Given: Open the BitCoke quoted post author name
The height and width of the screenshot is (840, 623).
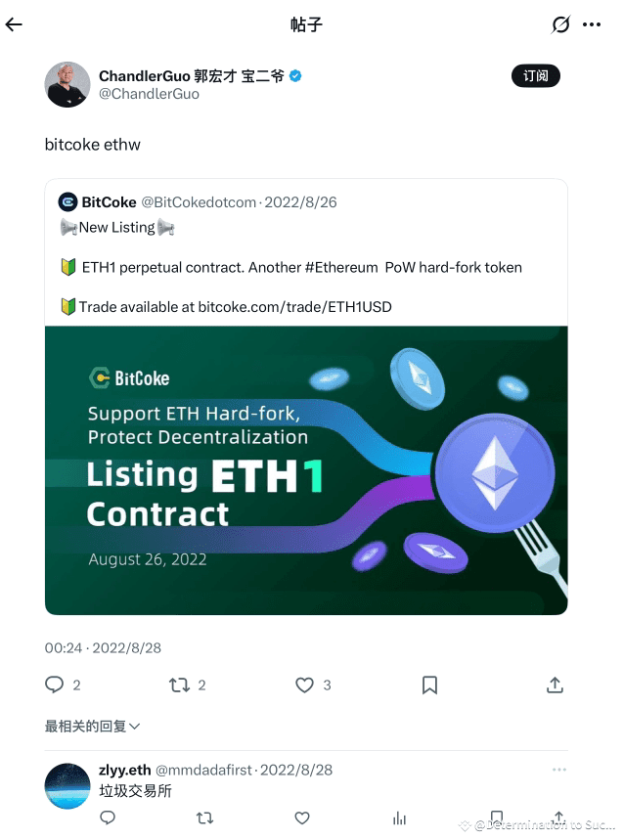Looking at the screenshot, I should pyautogui.click(x=109, y=202).
